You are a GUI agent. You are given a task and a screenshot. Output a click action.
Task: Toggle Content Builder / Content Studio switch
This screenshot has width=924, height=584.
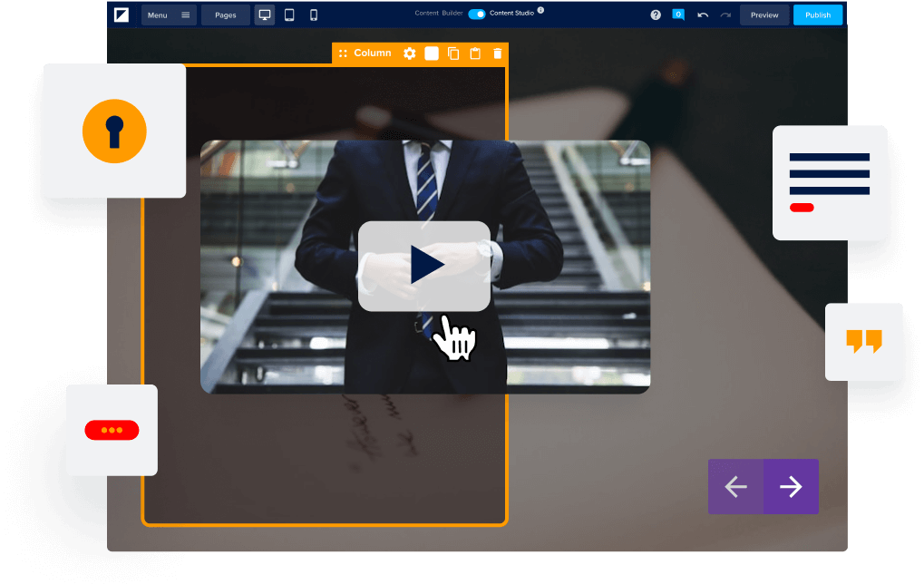(x=477, y=14)
